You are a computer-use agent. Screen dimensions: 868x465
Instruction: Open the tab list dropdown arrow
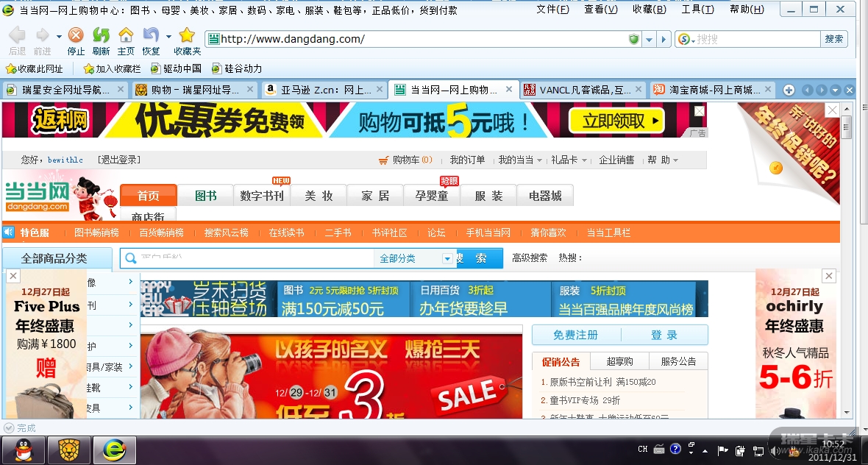pyautogui.click(x=836, y=90)
